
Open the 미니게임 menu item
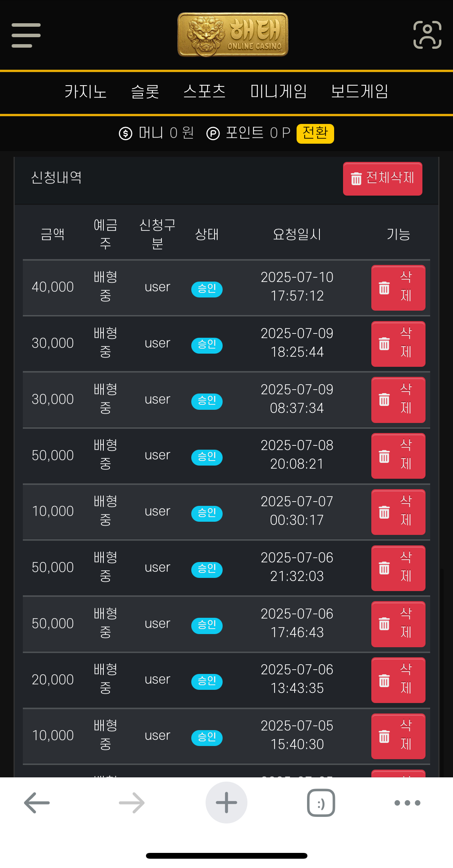[x=278, y=92]
